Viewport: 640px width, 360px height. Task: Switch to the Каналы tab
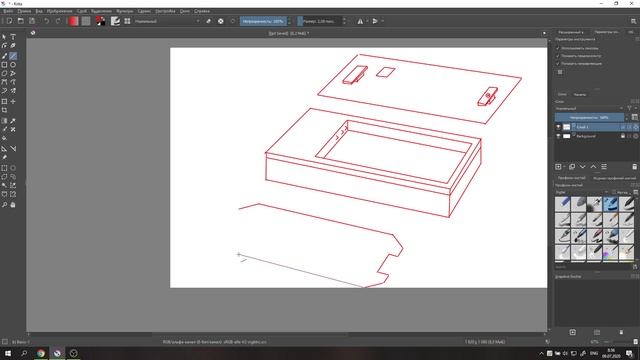click(x=580, y=94)
